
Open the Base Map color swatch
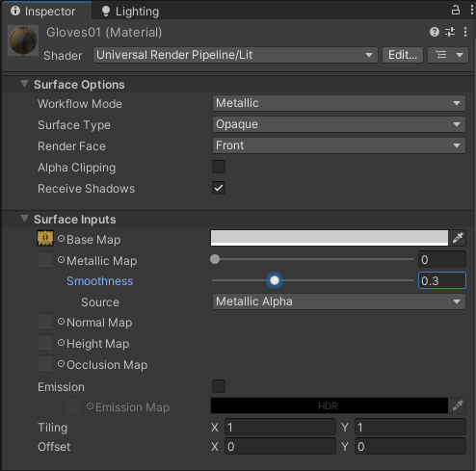tap(330, 238)
